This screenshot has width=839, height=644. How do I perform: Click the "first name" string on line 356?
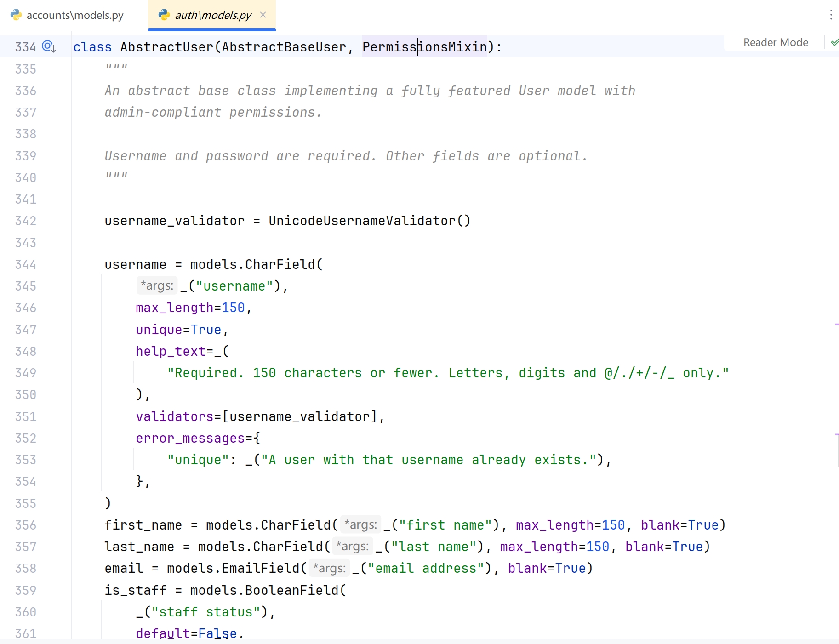[445, 525]
